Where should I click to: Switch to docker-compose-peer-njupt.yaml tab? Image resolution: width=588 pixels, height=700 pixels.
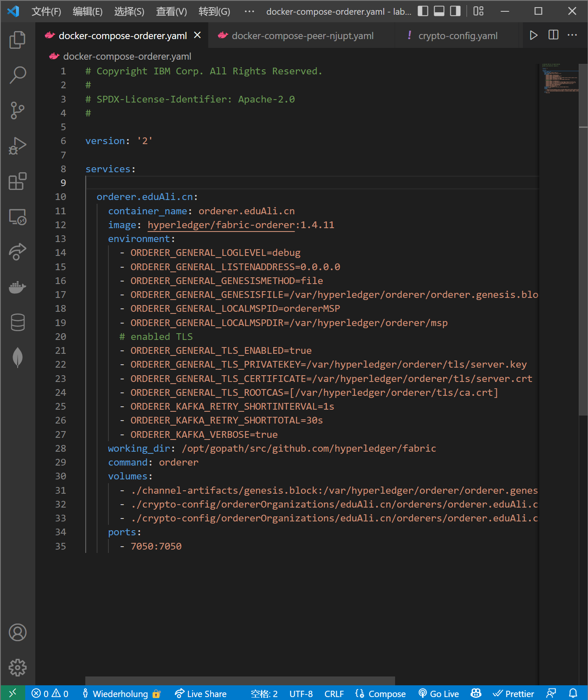click(x=302, y=36)
